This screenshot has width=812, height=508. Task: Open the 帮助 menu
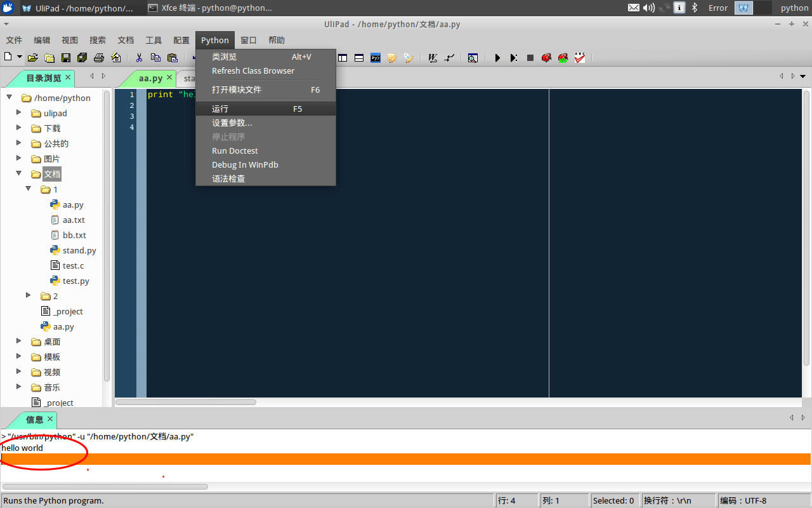(277, 40)
